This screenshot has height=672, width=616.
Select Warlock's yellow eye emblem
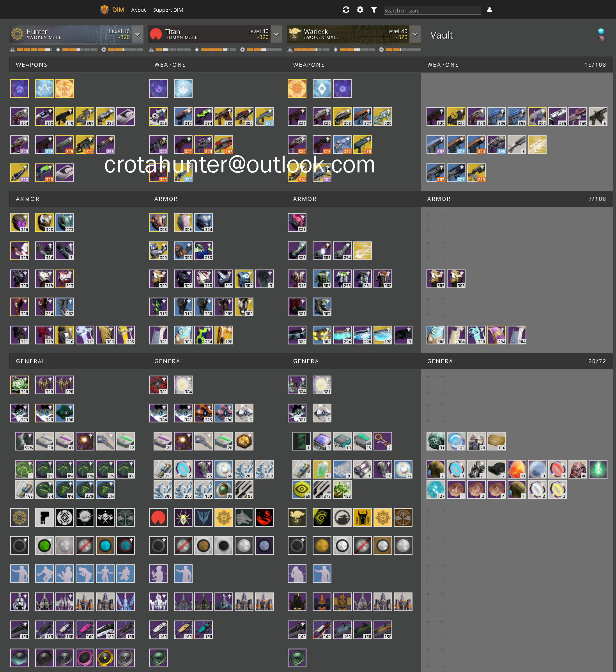322,518
